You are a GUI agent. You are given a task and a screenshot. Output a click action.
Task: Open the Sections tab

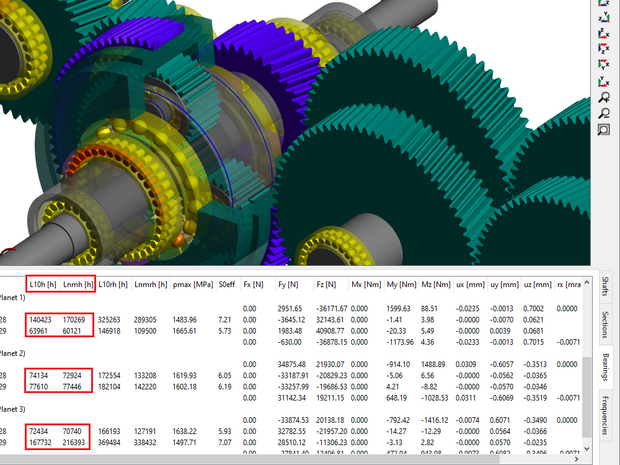tap(606, 326)
